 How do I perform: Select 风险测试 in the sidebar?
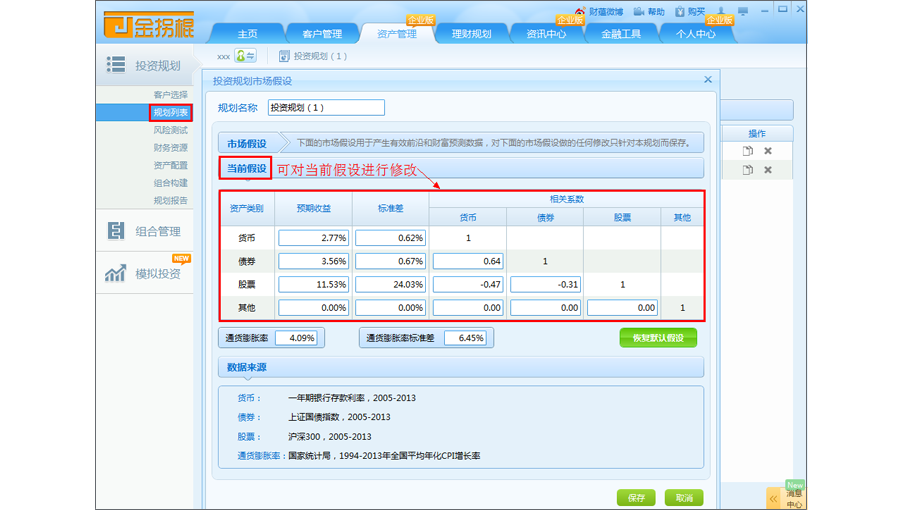pos(170,130)
